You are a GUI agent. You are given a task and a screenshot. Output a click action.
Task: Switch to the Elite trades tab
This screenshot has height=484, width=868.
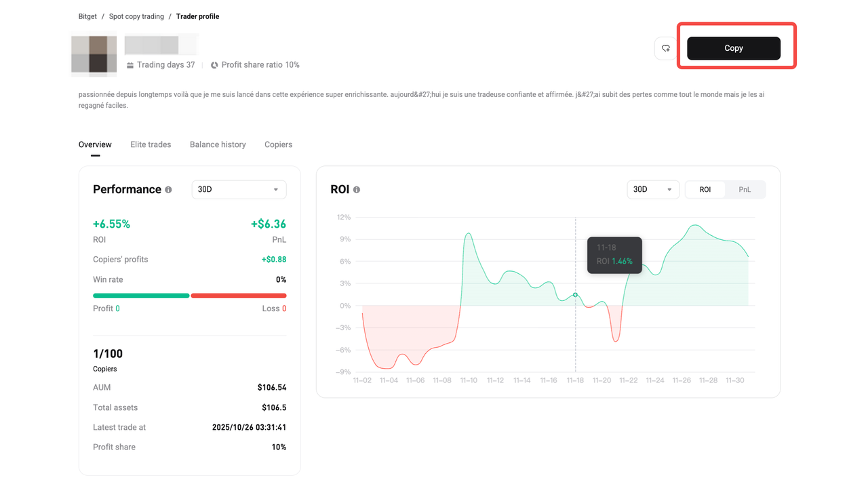[x=150, y=144]
